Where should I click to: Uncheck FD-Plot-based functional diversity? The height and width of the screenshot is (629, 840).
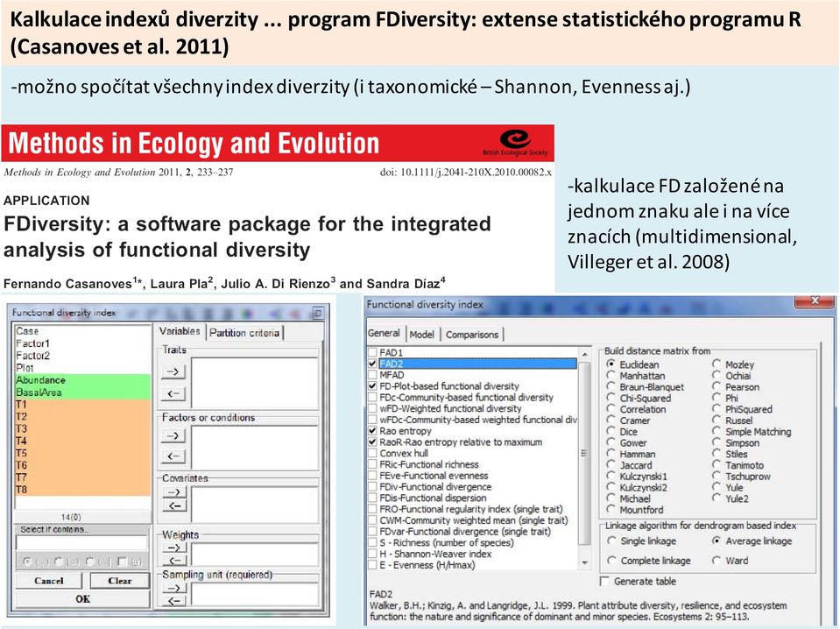[372, 385]
